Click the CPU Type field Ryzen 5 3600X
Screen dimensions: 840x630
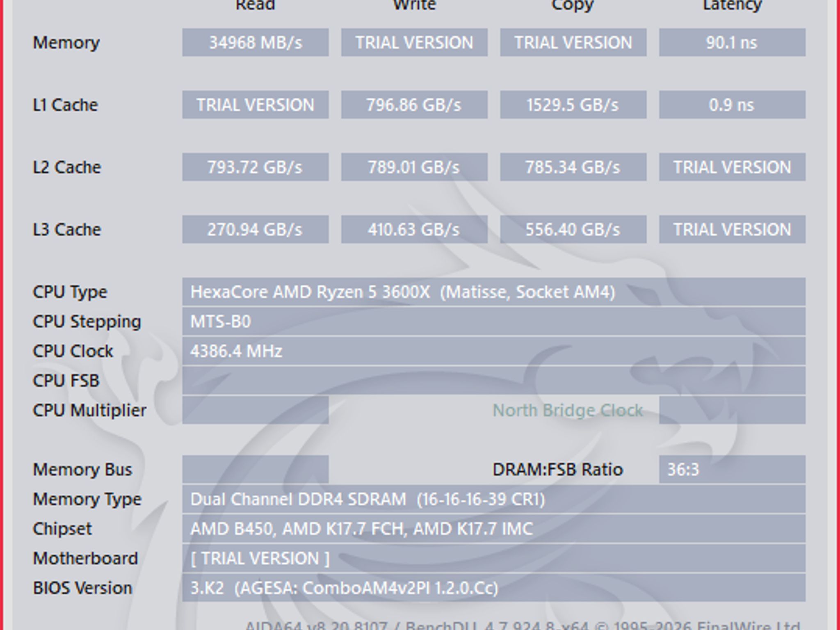(494, 292)
